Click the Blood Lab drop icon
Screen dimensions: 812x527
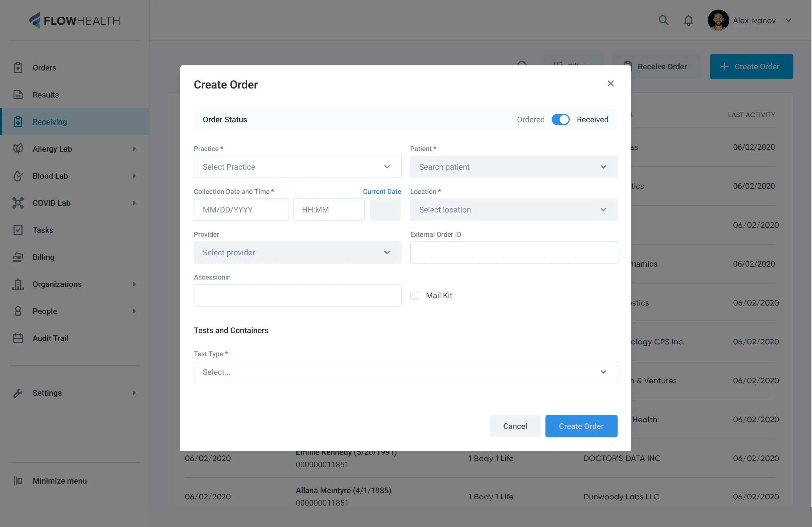(x=18, y=176)
